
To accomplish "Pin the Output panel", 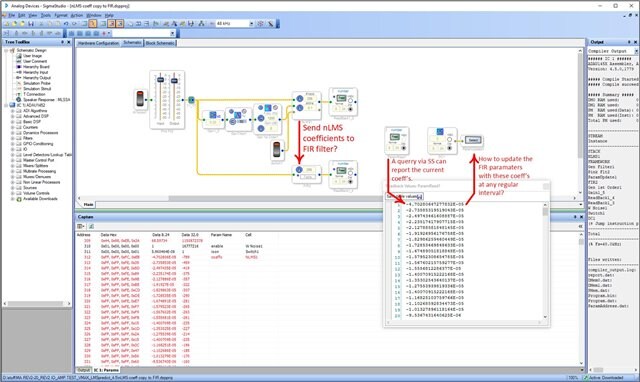I will click(x=629, y=42).
